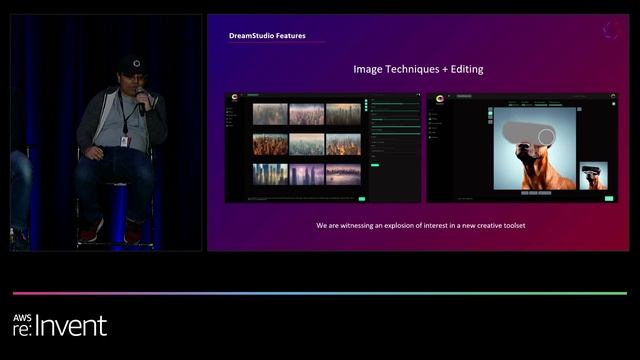
Task: Click the green button below the cityscape gallery
Action: click(x=362, y=199)
